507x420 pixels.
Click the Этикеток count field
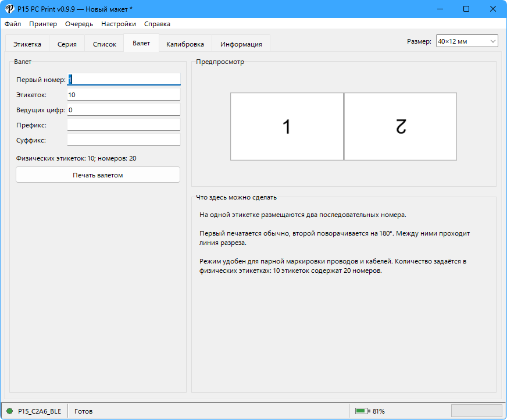pyautogui.click(x=123, y=94)
